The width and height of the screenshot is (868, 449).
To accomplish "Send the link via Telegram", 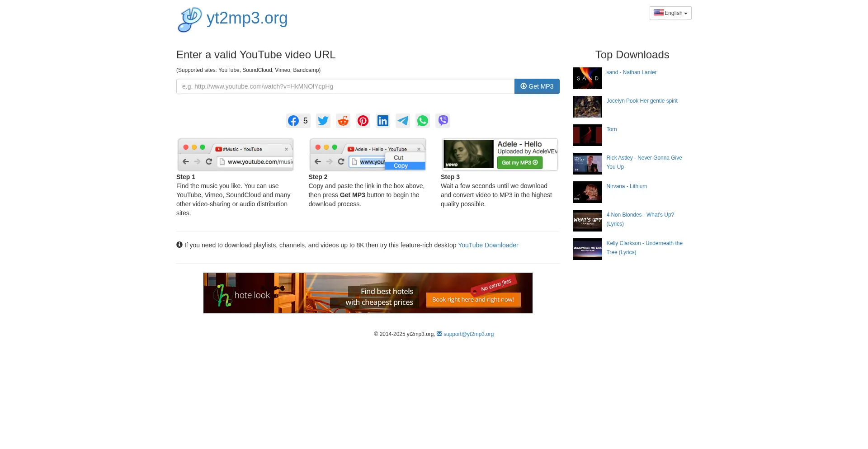I will click(x=402, y=121).
